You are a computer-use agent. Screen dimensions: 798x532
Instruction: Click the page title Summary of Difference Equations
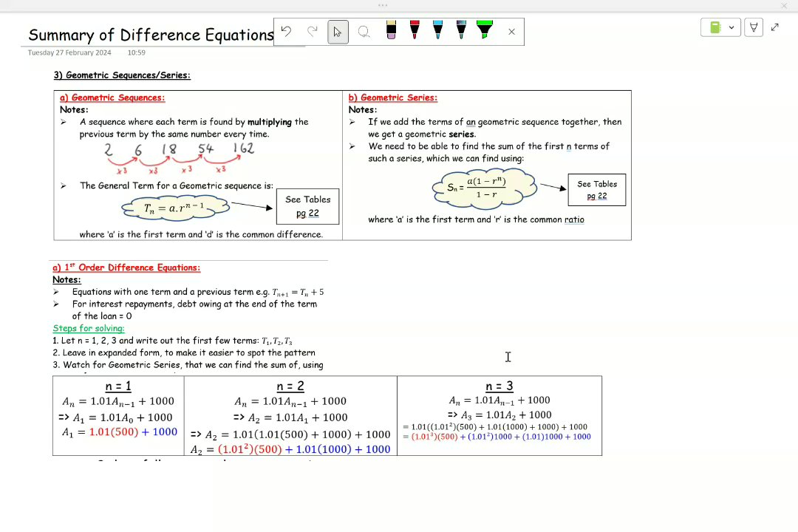coord(151,35)
